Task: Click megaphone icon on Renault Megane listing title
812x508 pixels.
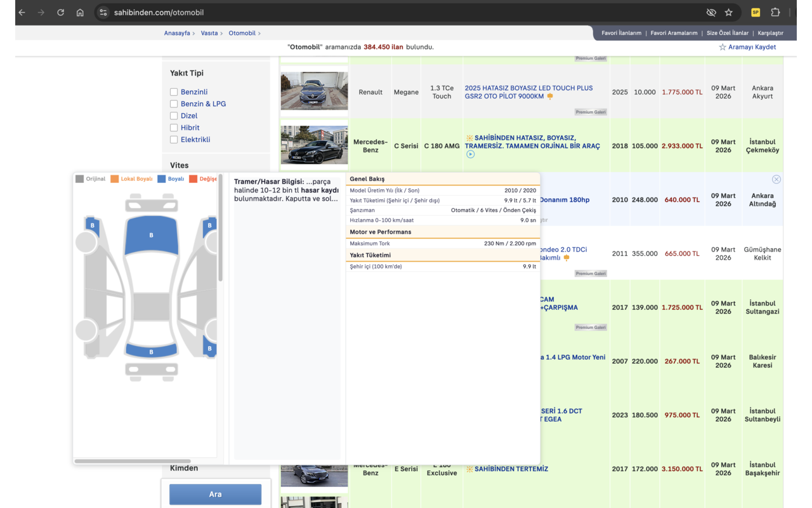Action: point(550,97)
